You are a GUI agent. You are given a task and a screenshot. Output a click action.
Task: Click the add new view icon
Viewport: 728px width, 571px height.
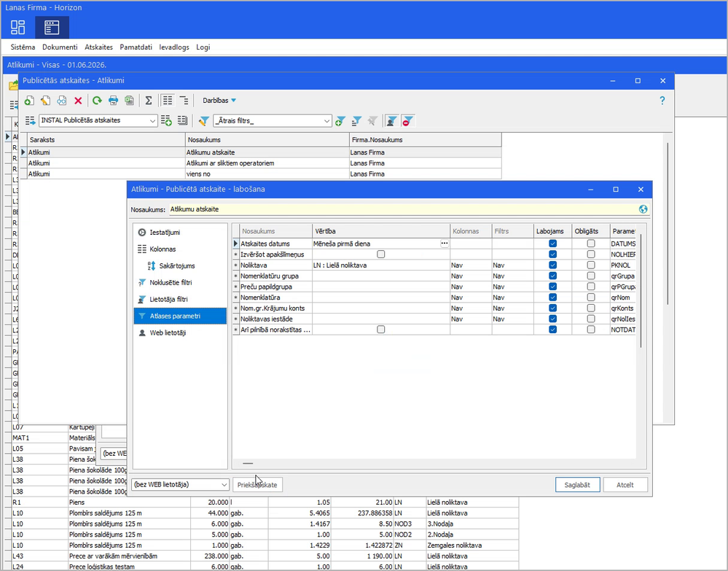(166, 121)
